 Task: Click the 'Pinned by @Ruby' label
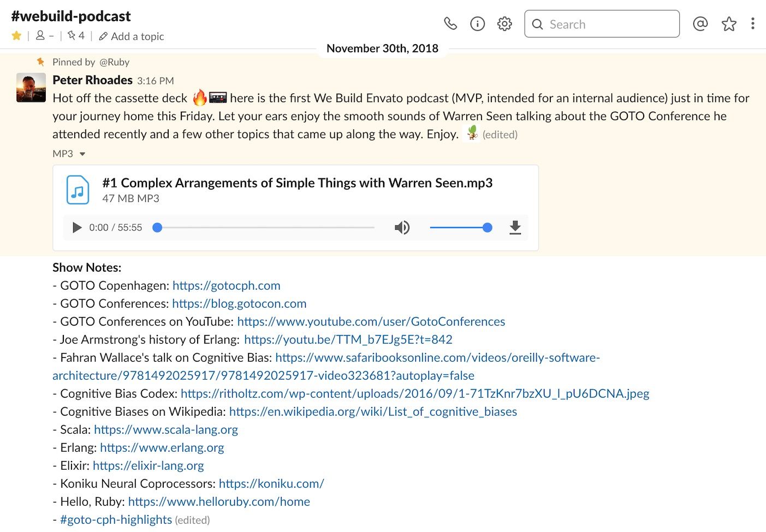tap(91, 62)
